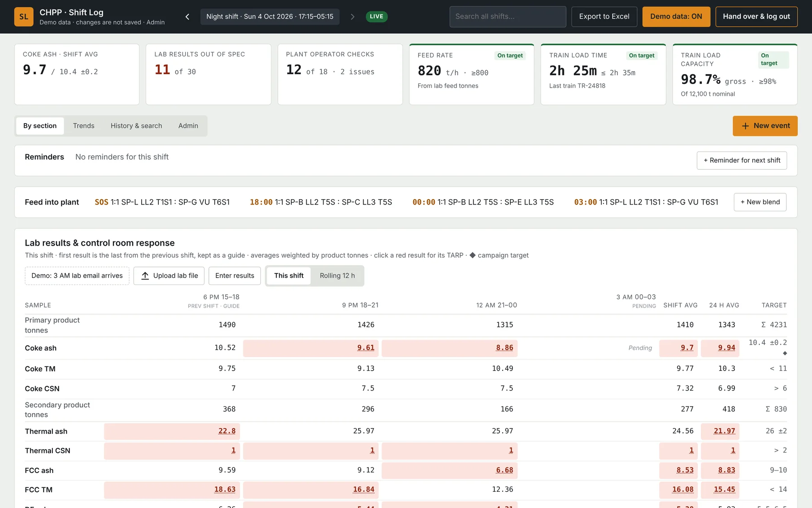Click Enter results button
Screen dimensions: 812x508
click(235, 276)
